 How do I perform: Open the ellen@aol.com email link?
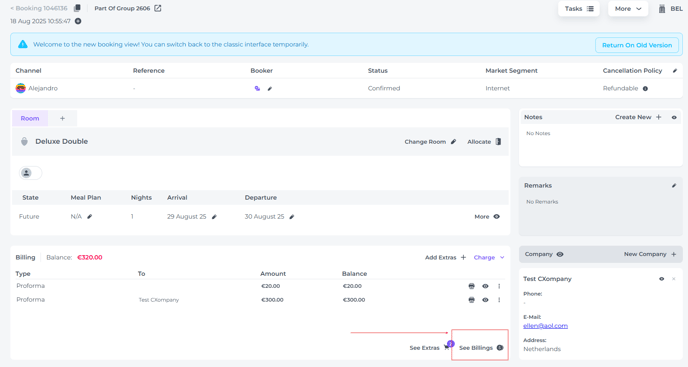click(x=545, y=326)
